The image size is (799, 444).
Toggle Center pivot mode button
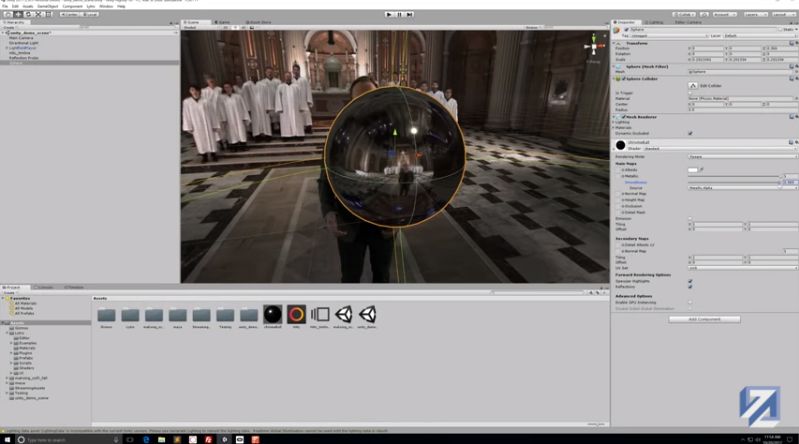click(x=69, y=14)
